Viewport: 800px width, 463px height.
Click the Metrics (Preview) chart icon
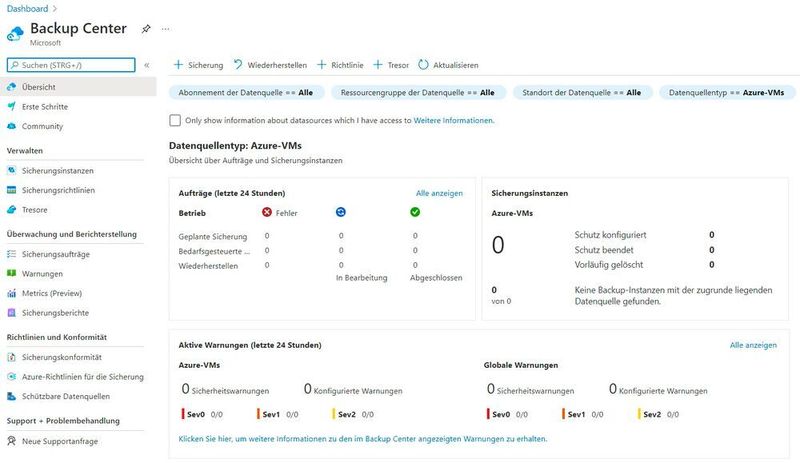click(x=11, y=293)
